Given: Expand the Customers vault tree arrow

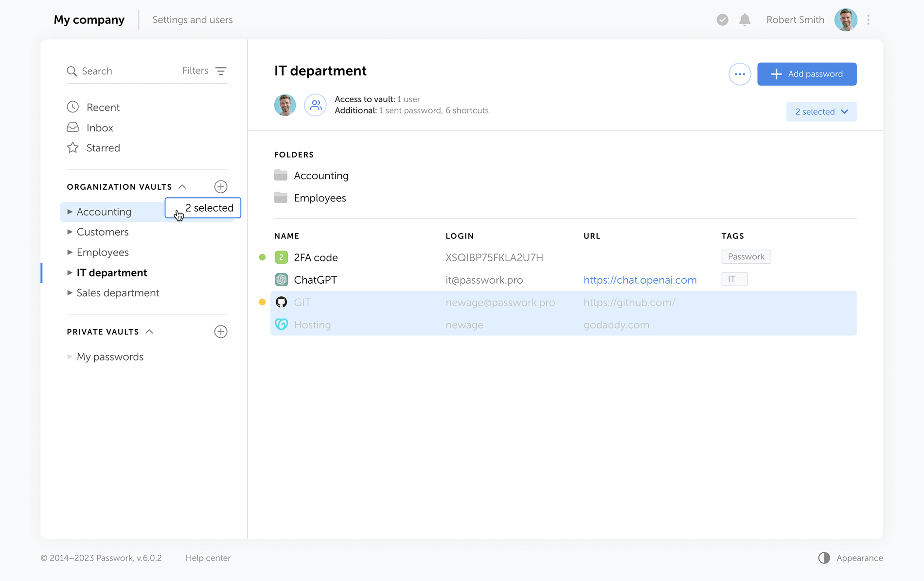Looking at the screenshot, I should [x=70, y=232].
